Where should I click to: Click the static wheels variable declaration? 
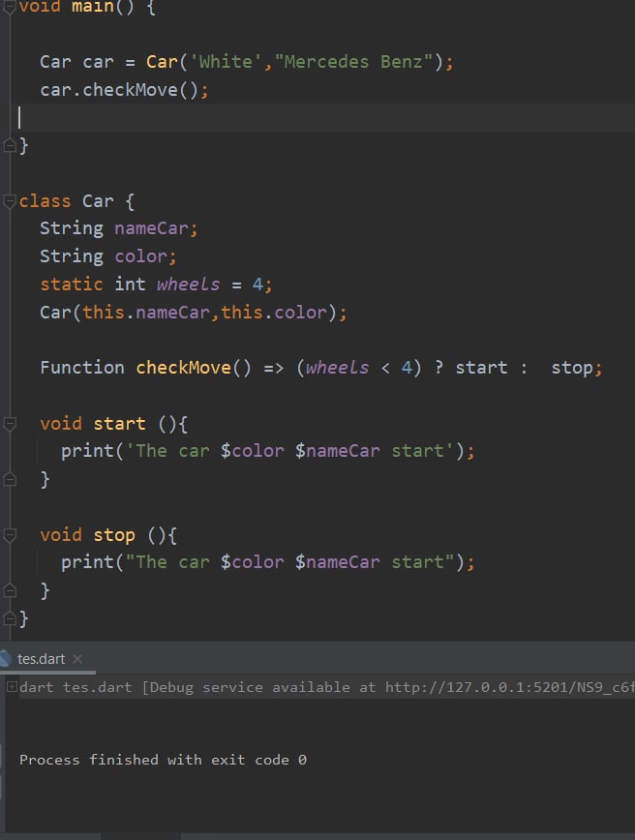[x=156, y=285]
